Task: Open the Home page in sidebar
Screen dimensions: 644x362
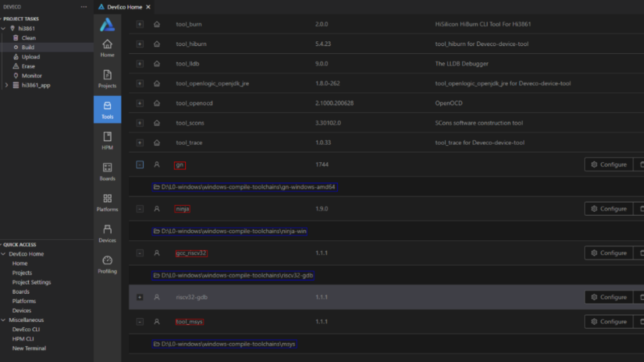Action: pos(107,48)
